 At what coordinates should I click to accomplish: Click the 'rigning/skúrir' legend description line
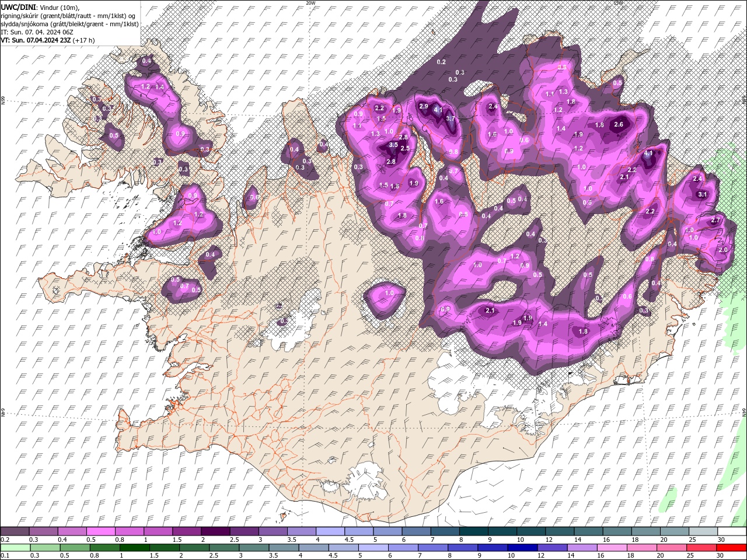68,16
